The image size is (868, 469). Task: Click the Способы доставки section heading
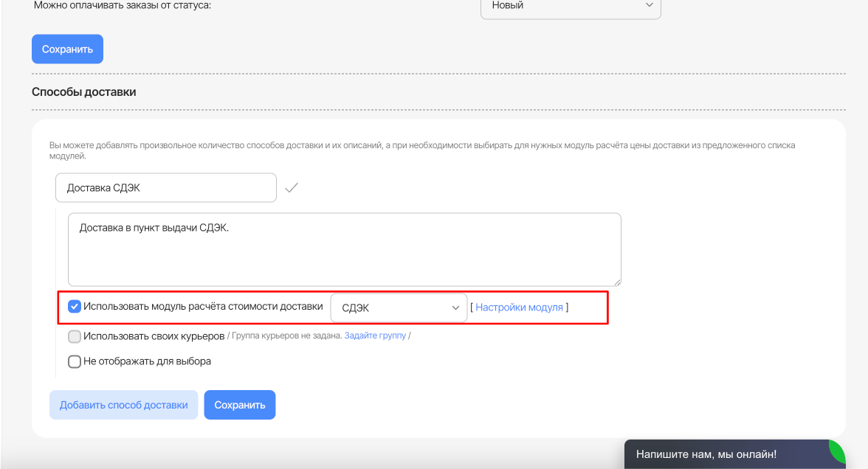[84, 92]
